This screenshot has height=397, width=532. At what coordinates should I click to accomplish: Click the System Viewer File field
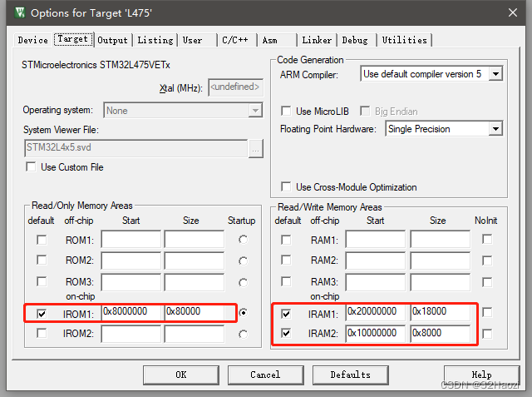[x=136, y=148]
